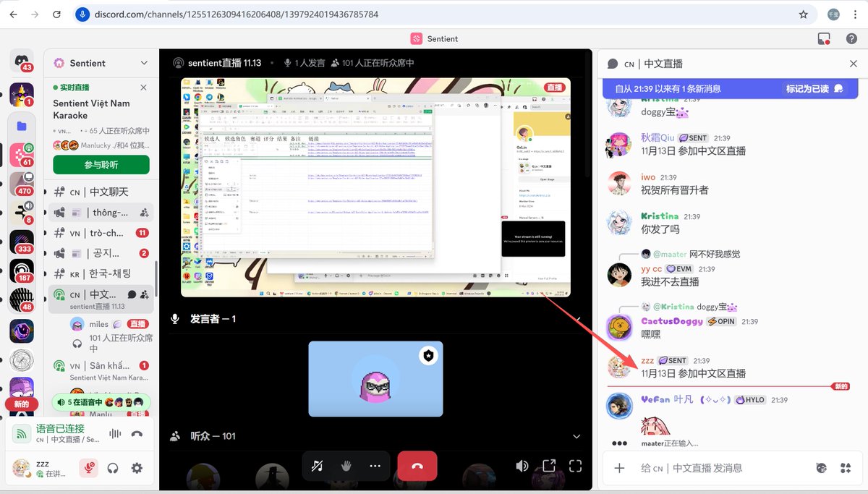Open the apps launcher in message box
This screenshot has height=494, width=868.
point(846,468)
